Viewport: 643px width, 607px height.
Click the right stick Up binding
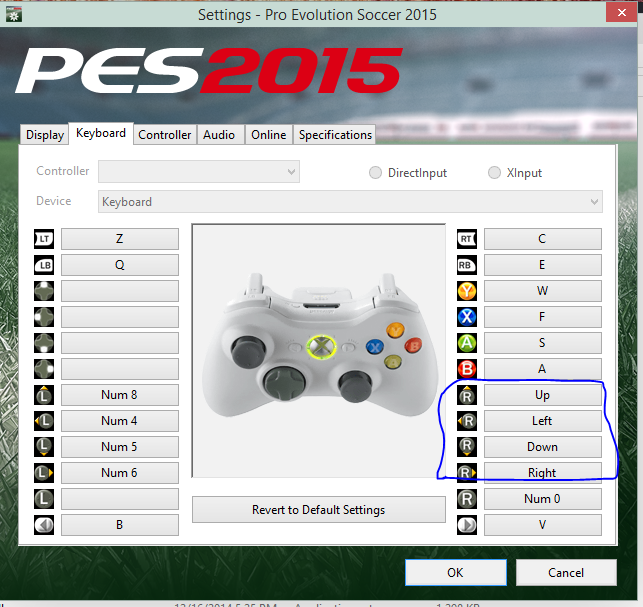point(543,395)
